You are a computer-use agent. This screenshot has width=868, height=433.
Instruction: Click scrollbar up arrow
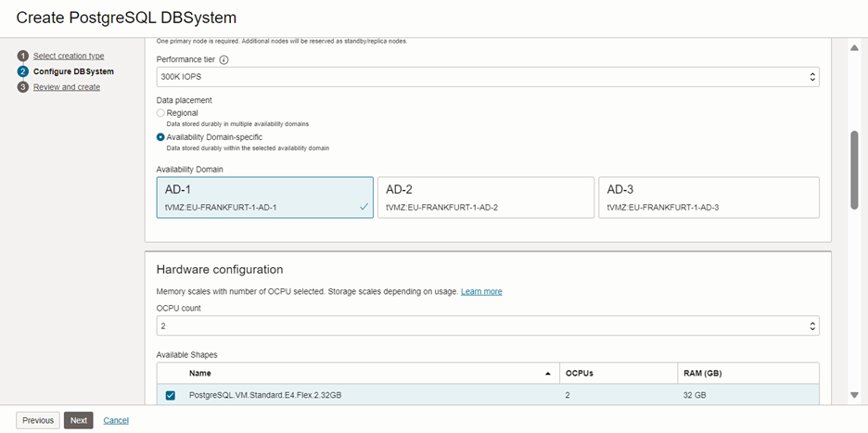click(854, 48)
